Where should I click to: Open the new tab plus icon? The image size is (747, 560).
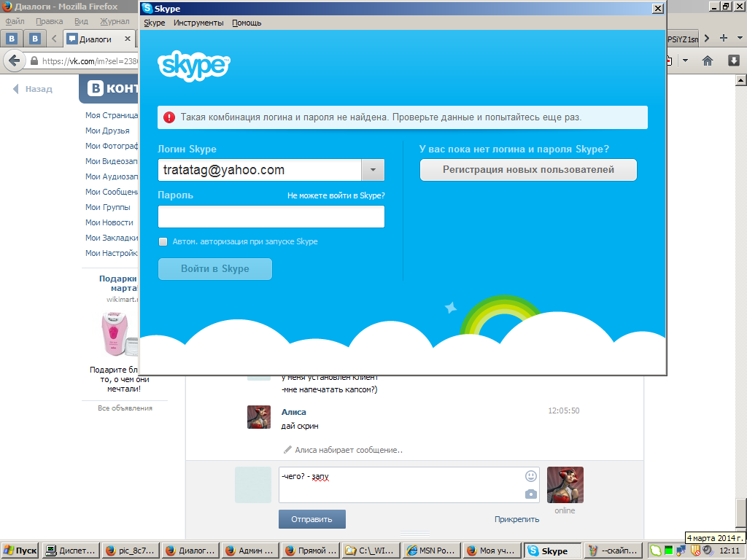pos(724,39)
